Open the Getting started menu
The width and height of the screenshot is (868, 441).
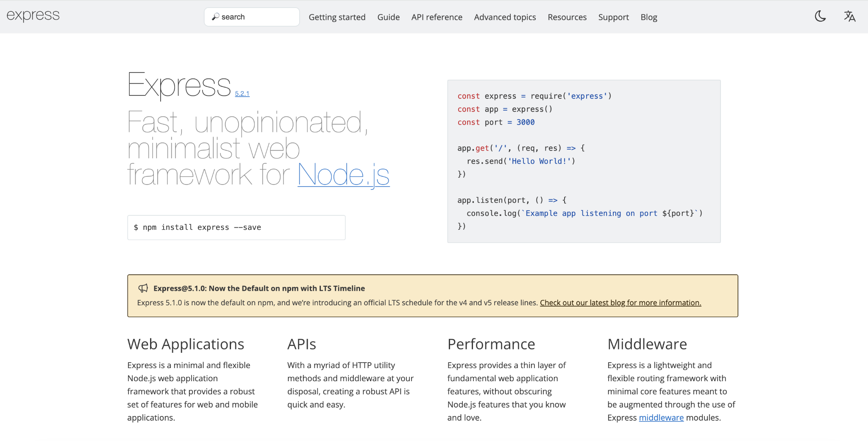[337, 17]
